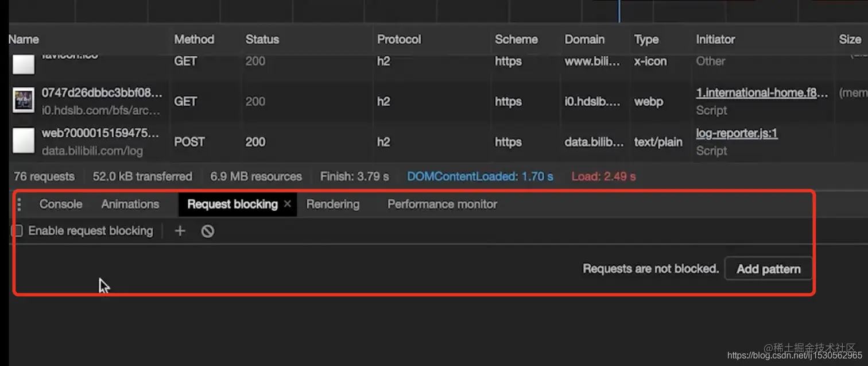Sort by the Protocol column header
Screen dimensions: 868x366
[x=399, y=40]
